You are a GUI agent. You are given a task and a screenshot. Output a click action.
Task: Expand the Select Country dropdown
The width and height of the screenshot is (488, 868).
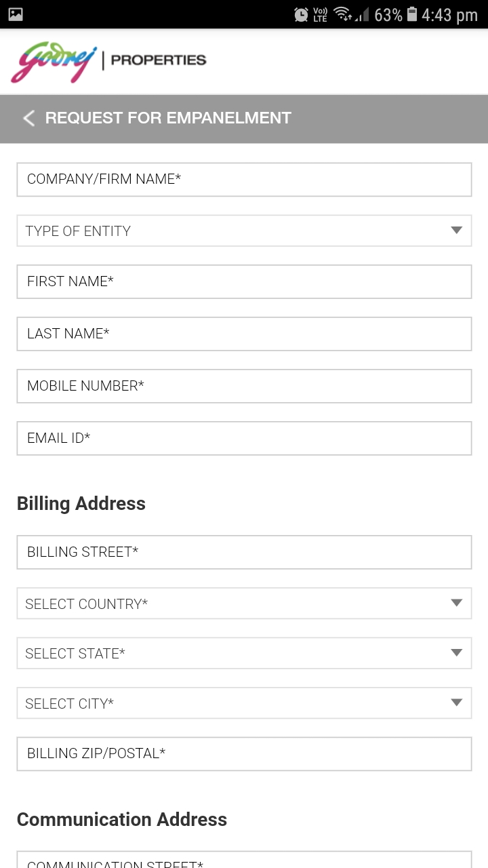[244, 604]
